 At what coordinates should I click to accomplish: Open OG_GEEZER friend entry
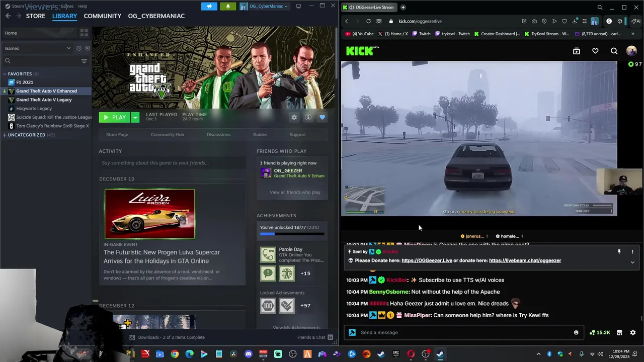point(293,173)
